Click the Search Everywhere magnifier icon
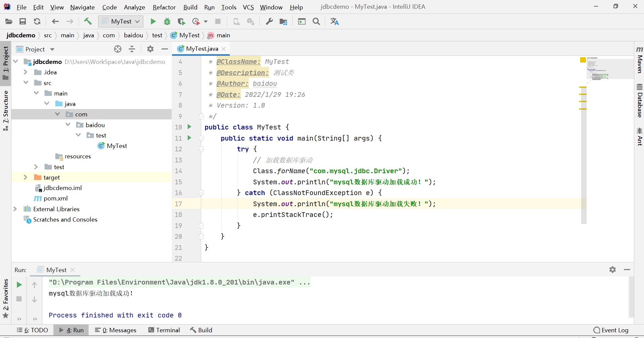 click(x=316, y=22)
